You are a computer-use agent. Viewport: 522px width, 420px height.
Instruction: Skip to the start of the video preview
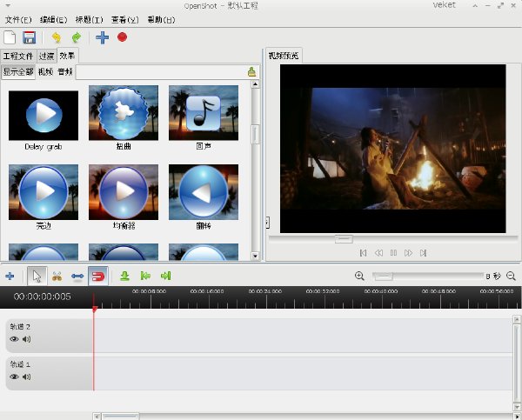[x=363, y=253]
